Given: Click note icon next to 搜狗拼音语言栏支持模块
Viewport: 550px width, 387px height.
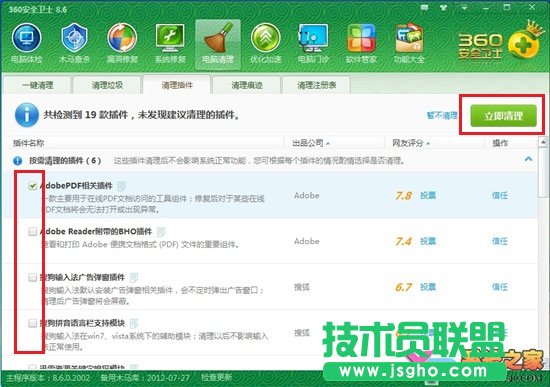Looking at the screenshot, I should pos(134,323).
